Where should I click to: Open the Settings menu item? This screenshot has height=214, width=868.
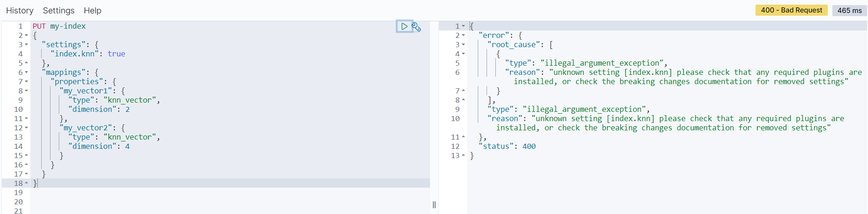(x=58, y=11)
